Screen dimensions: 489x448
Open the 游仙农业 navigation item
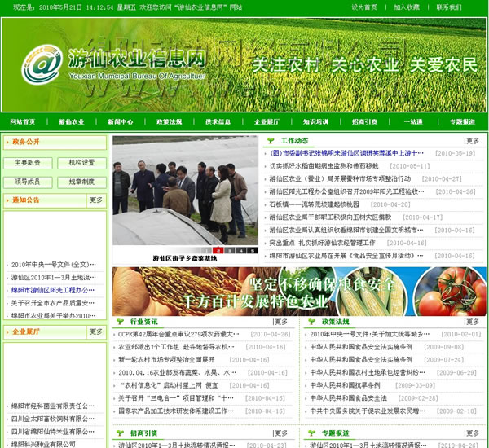pos(72,121)
